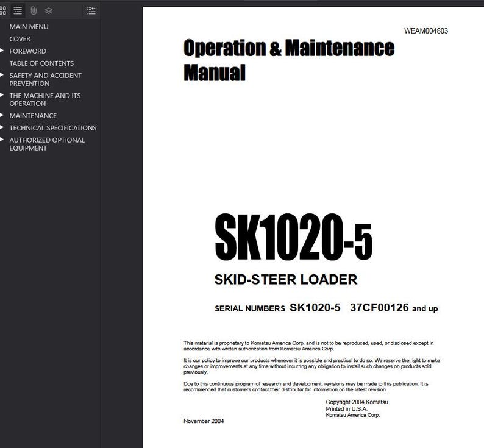Show page thumbnails panel
This screenshot has height=448, width=484.
tap(3, 10)
